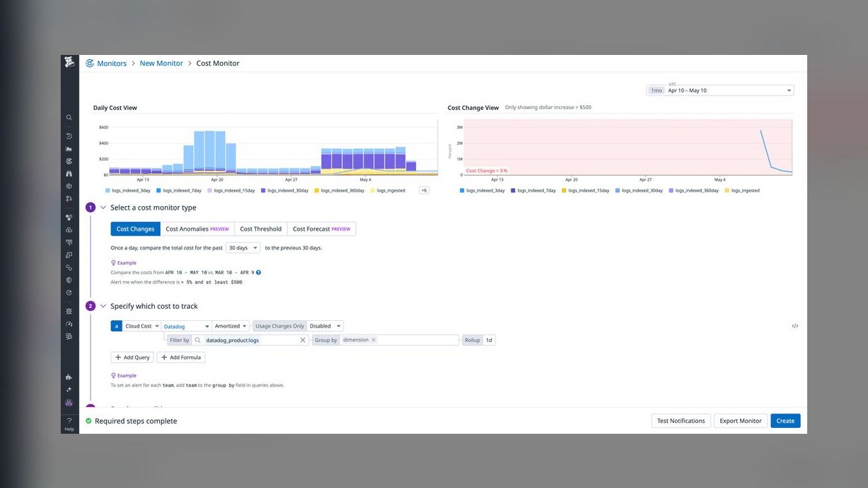Click Export Monitor
Screen dimensions: 868x488
point(740,421)
